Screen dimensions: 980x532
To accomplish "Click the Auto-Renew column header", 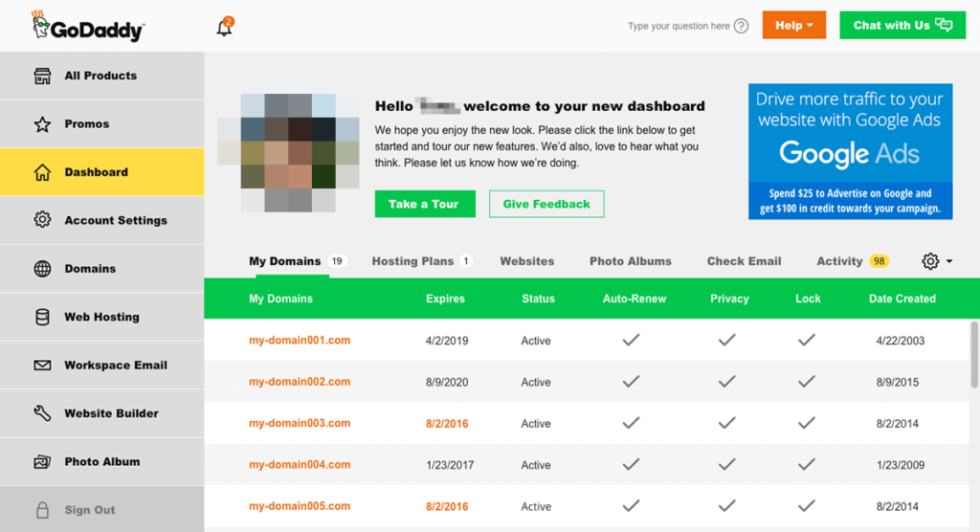I will pyautogui.click(x=635, y=299).
